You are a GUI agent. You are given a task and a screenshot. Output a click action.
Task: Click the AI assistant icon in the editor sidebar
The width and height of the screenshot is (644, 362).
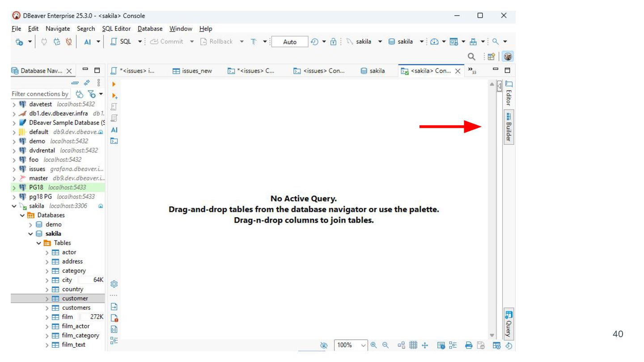click(x=114, y=130)
